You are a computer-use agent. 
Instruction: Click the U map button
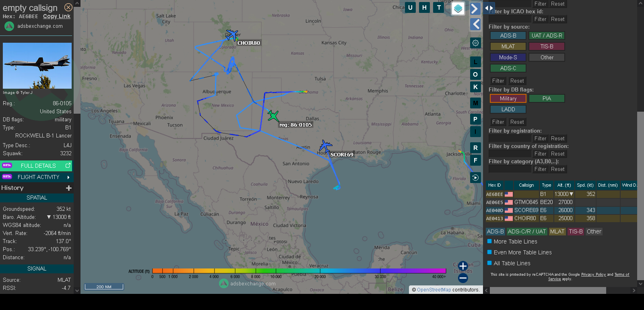point(410,7)
